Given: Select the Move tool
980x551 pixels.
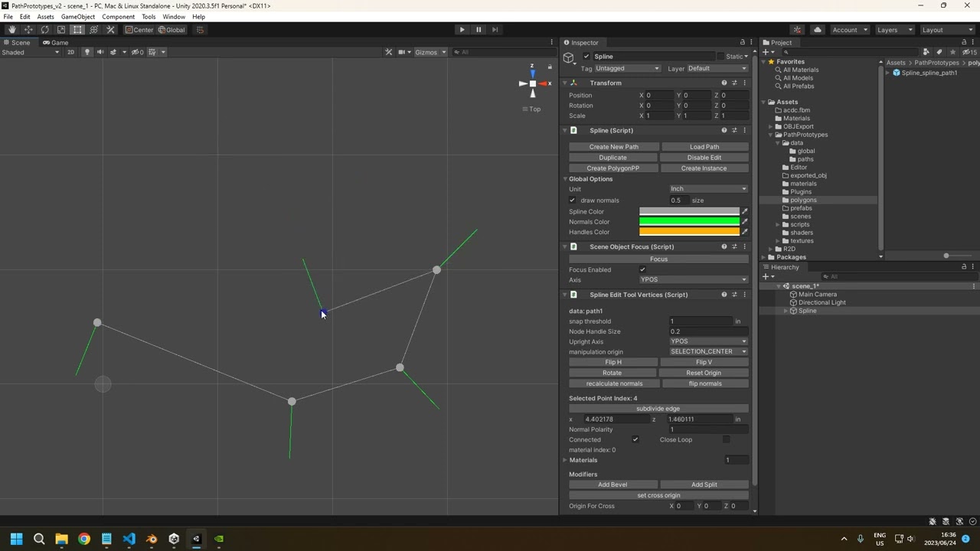Looking at the screenshot, I should (28, 30).
